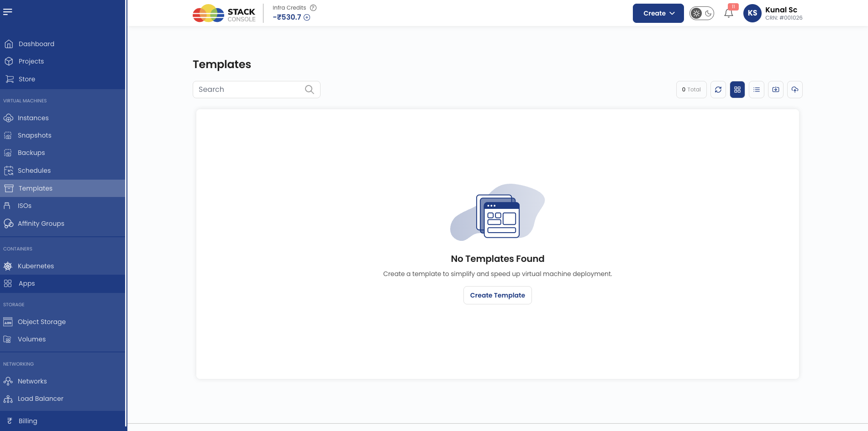
Task: Open the Dashboard page
Action: [x=63, y=44]
